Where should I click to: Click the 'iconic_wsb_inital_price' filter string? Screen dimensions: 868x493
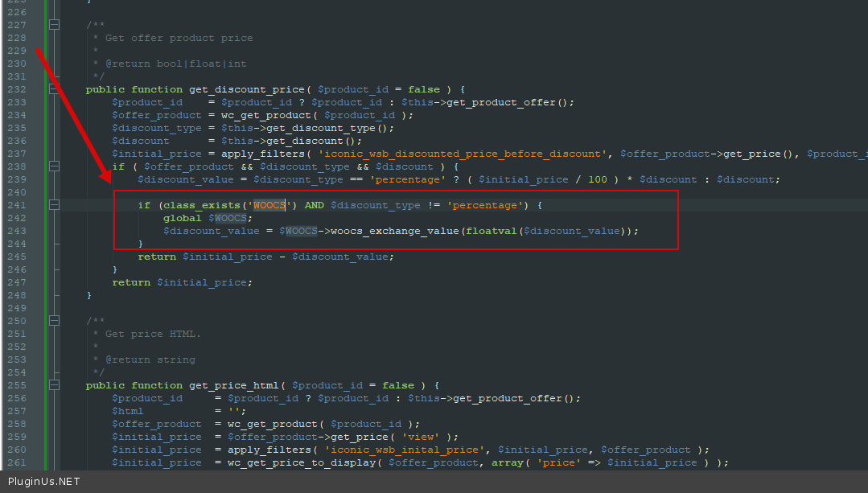[x=407, y=450]
